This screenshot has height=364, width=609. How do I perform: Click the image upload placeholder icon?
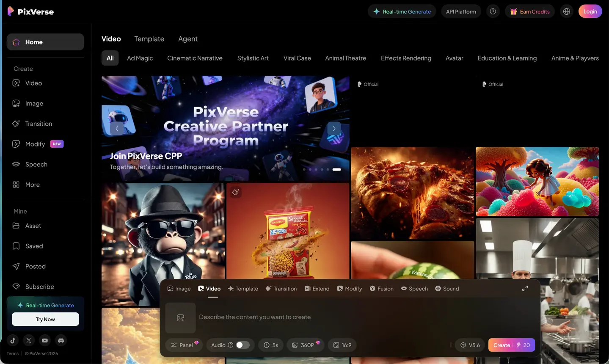(x=180, y=318)
